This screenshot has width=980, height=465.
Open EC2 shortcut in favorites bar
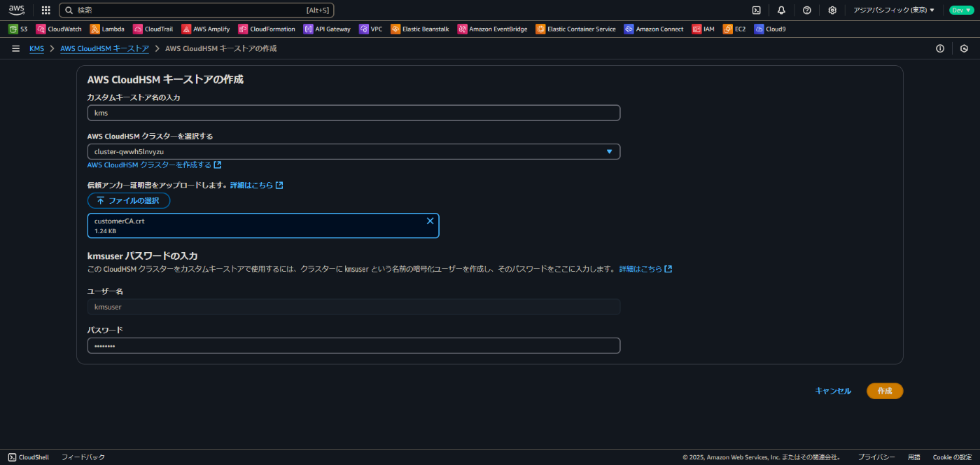tap(735, 29)
